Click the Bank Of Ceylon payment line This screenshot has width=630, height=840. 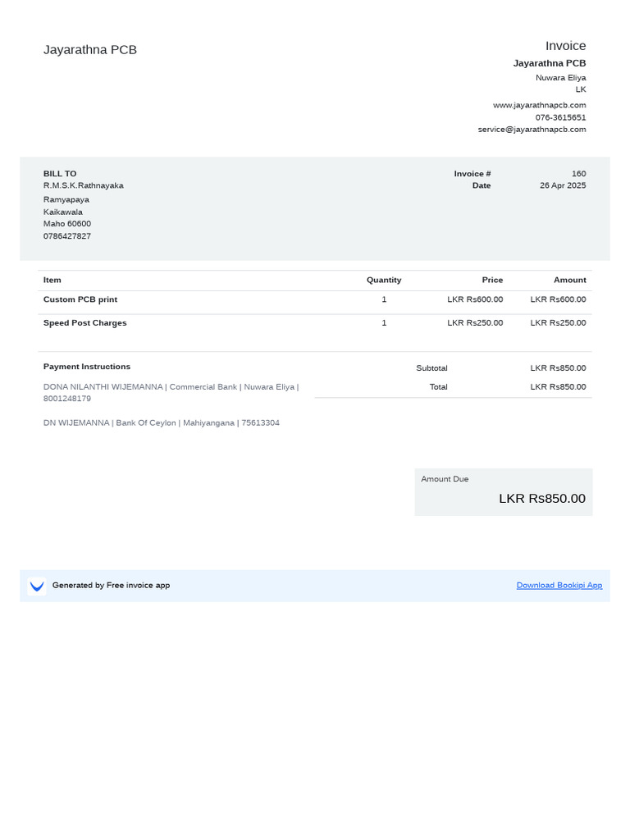pyautogui.click(x=162, y=423)
